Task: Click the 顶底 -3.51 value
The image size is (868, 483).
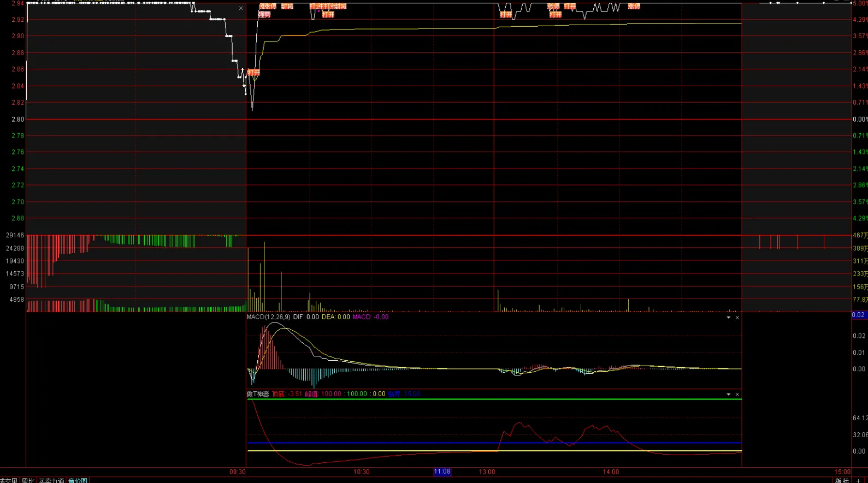Action: (287, 394)
